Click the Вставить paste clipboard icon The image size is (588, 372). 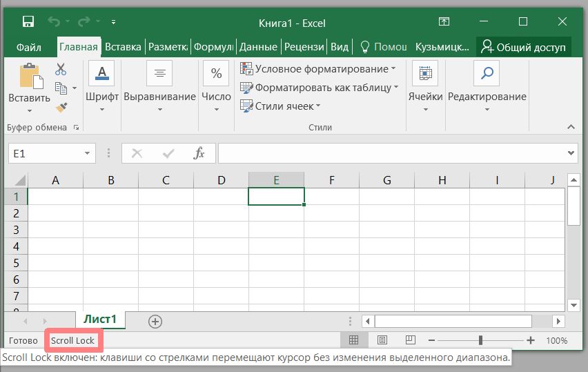click(31, 76)
